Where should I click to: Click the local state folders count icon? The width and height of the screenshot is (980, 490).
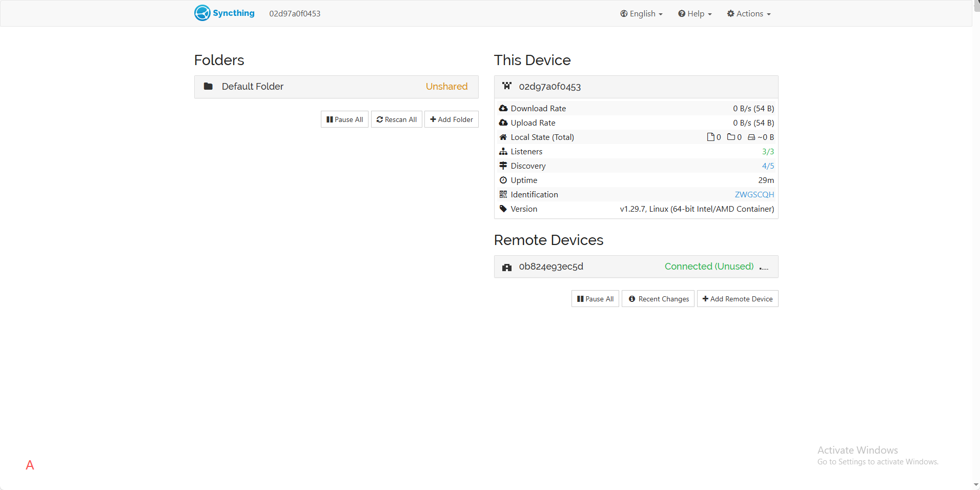pyautogui.click(x=731, y=137)
